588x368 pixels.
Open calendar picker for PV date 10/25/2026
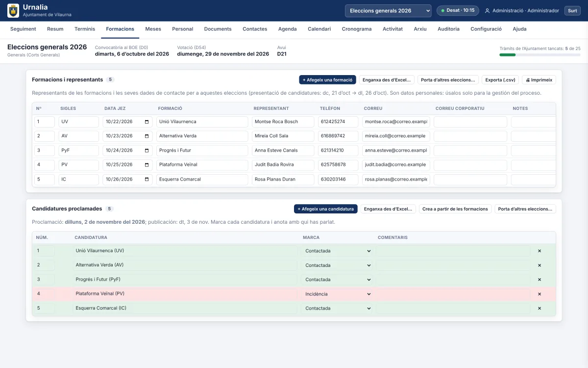click(x=147, y=165)
